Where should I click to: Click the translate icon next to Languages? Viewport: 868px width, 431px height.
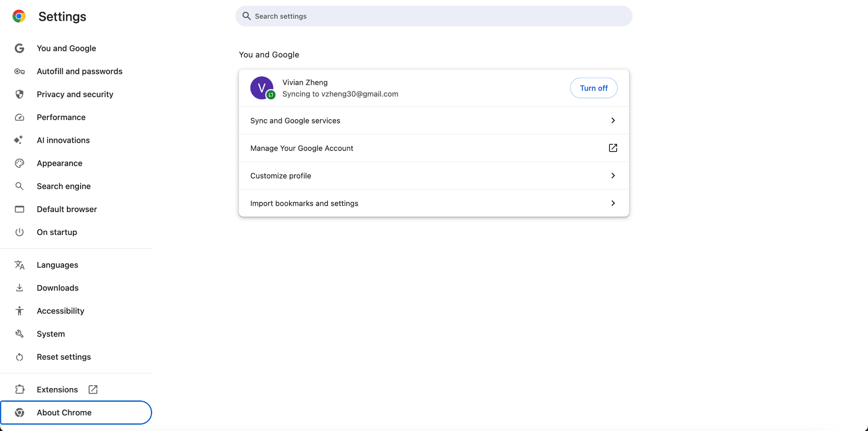click(19, 265)
